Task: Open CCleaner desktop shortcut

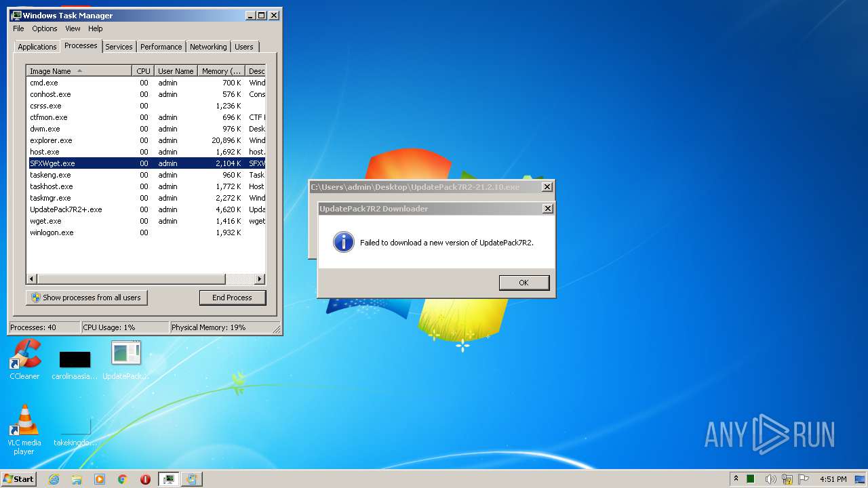Action: [24, 359]
